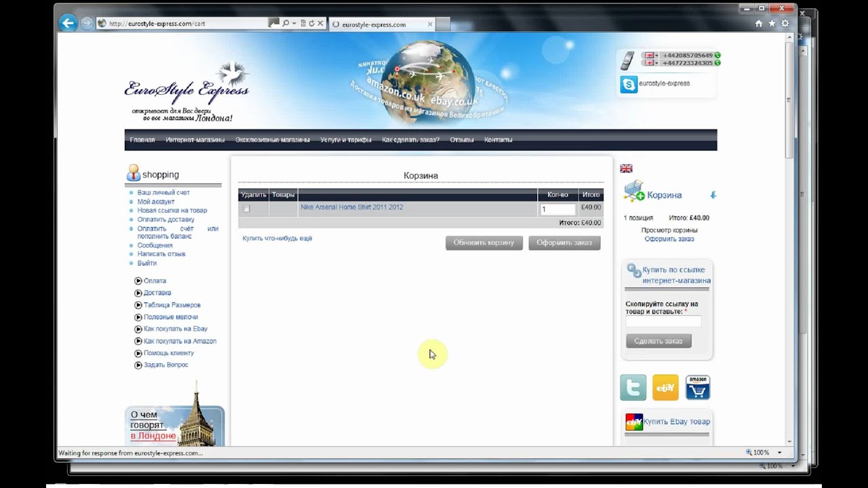
Task: Click the product link input under Скопируйте ссылку
Action: point(663,321)
